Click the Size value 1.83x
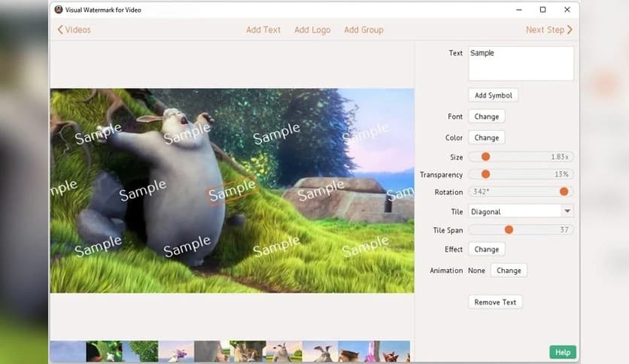This screenshot has height=364, width=629. (x=560, y=156)
